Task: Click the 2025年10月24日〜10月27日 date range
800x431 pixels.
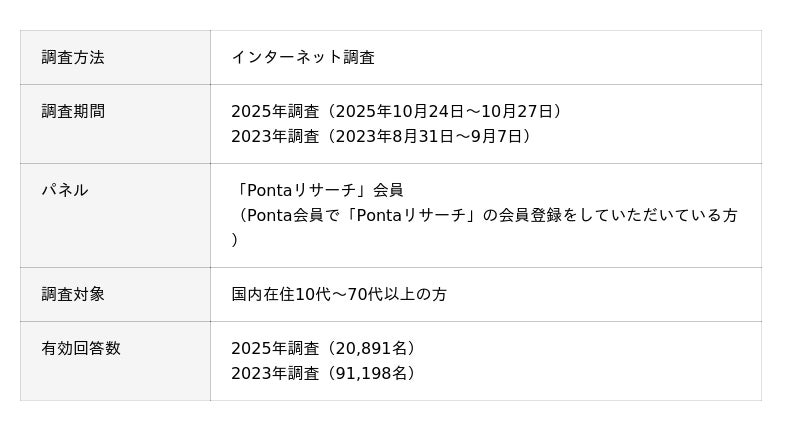Action: pos(445,112)
